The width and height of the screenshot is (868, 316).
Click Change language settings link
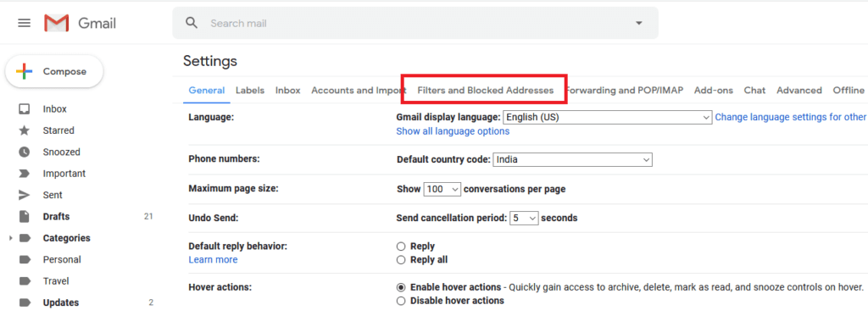tap(791, 117)
